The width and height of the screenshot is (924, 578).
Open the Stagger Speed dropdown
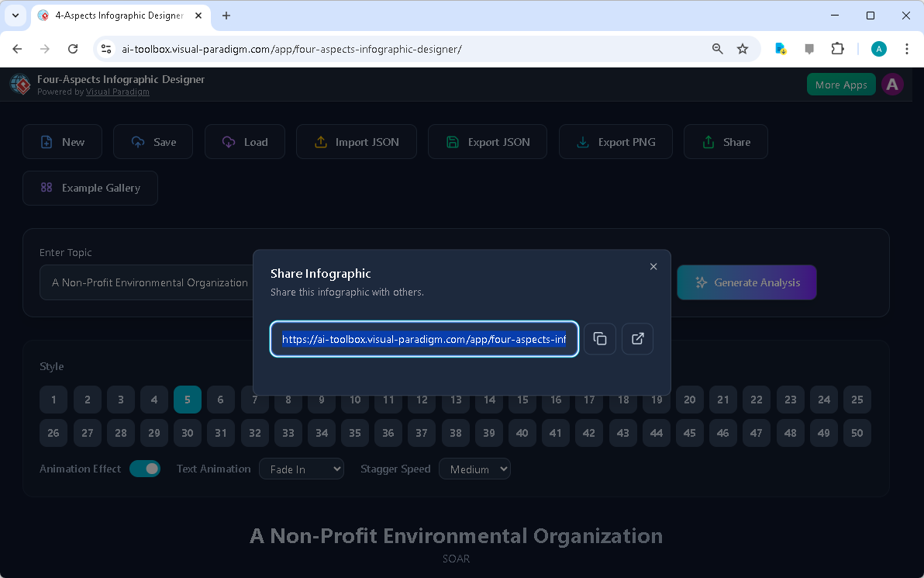pos(474,469)
